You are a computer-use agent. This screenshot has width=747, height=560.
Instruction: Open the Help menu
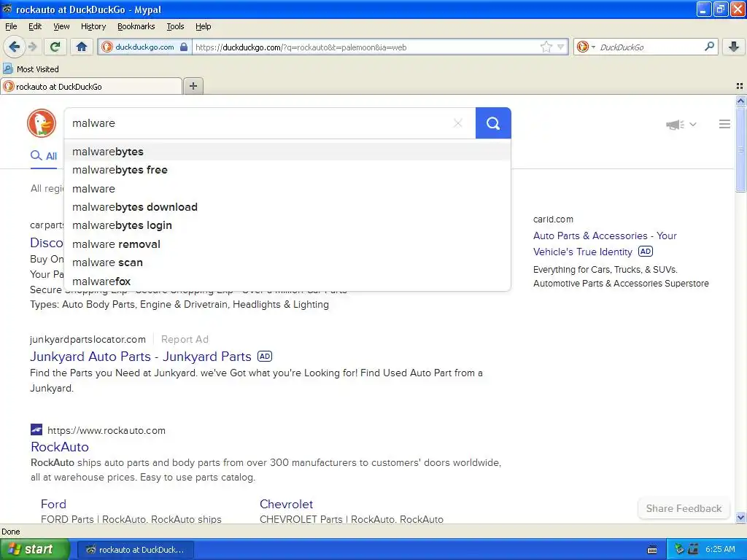coord(203,26)
